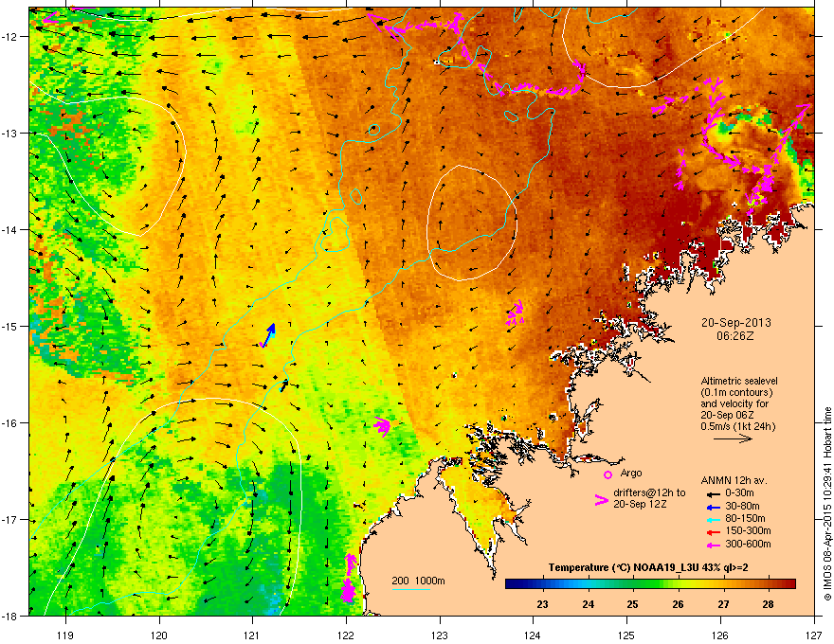The image size is (834, 644).
Task: Click the magenta 300-600m arrow in legend
Action: pos(712,545)
